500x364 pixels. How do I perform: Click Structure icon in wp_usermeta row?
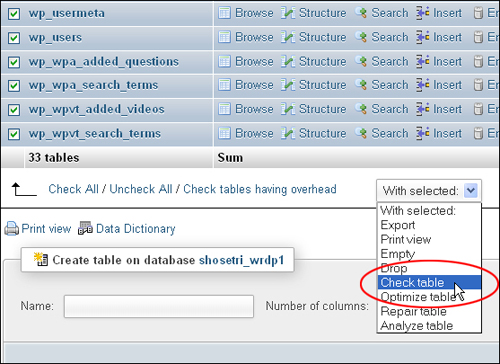288,13
